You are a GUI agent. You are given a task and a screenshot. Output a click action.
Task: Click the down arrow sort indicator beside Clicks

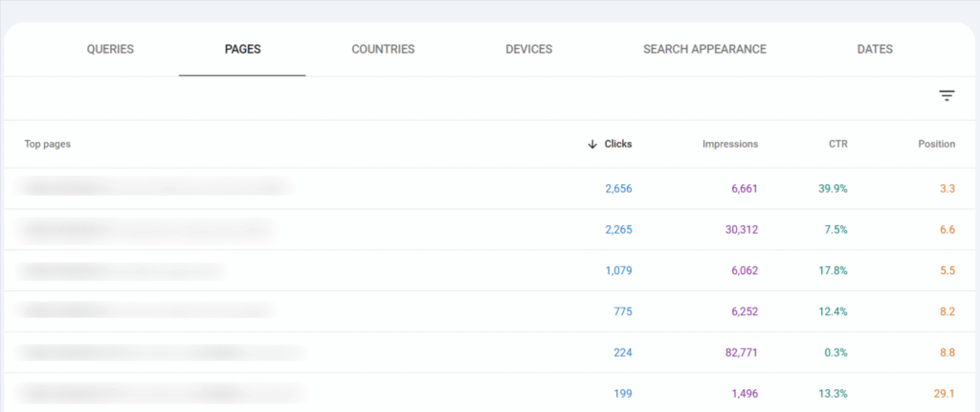click(x=592, y=145)
